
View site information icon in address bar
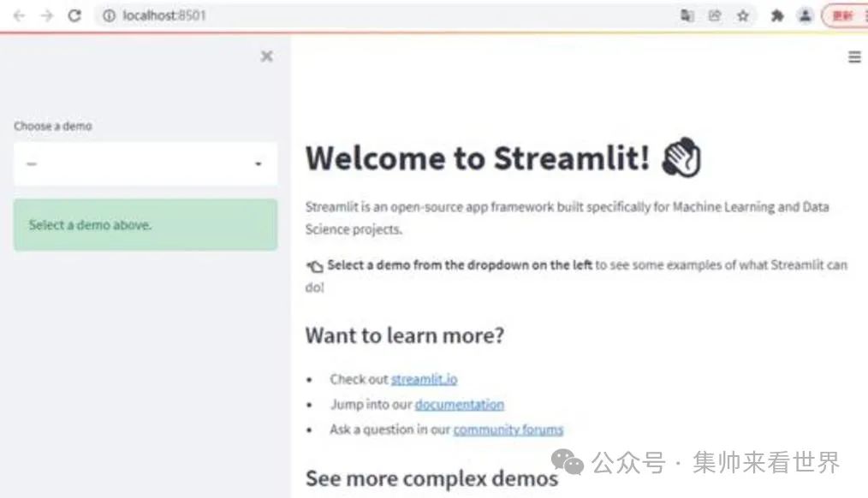point(109,15)
